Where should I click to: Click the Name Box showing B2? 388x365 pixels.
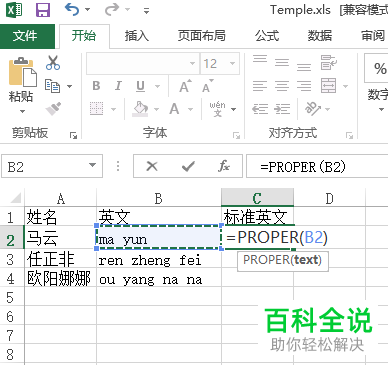point(52,166)
